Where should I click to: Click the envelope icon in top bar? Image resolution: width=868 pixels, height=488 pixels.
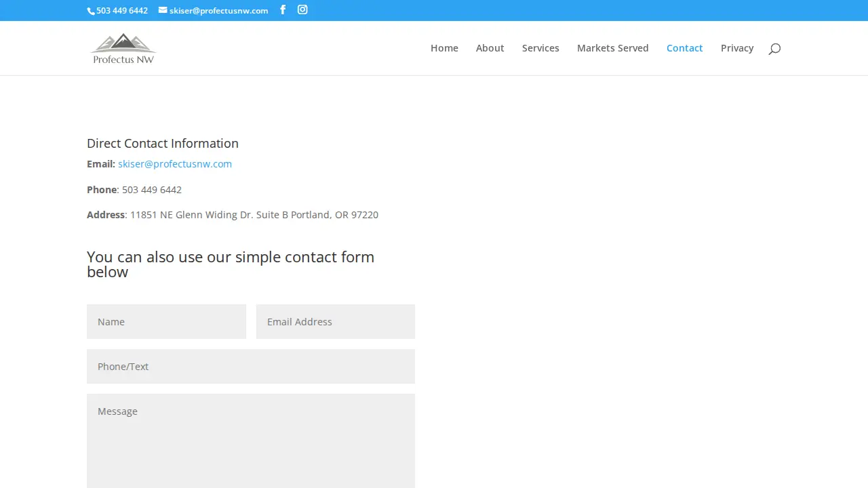coord(163,10)
